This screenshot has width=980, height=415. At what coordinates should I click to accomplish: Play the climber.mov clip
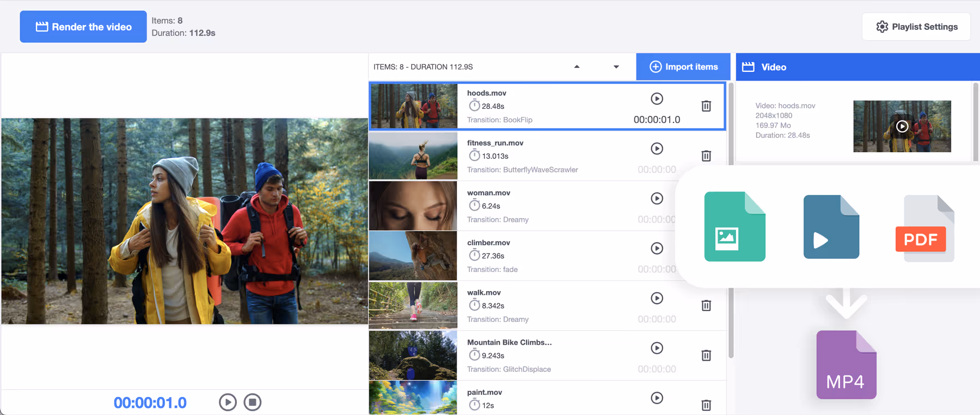point(657,249)
